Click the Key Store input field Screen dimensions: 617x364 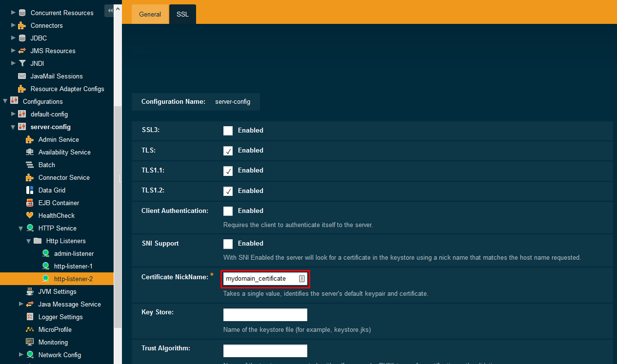[265, 315]
